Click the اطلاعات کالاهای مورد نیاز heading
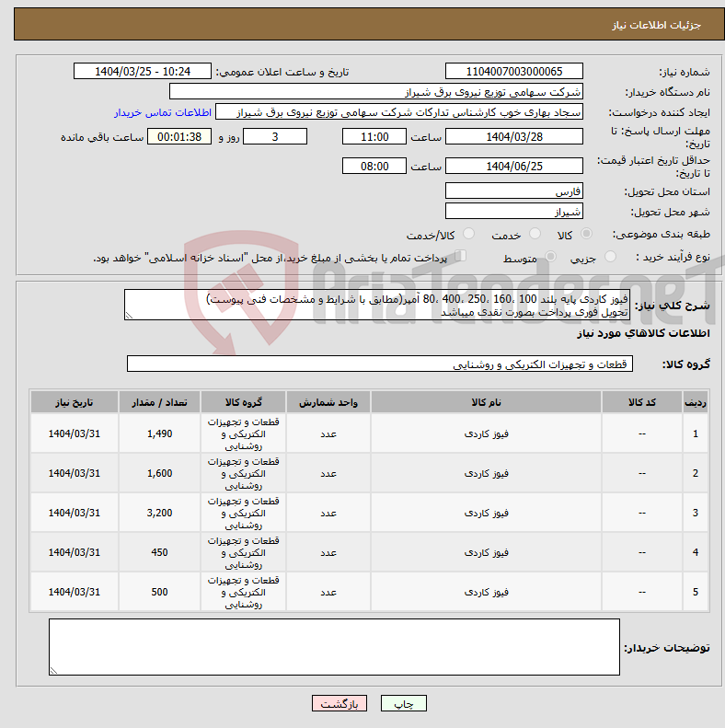725x728 pixels. tap(643, 333)
